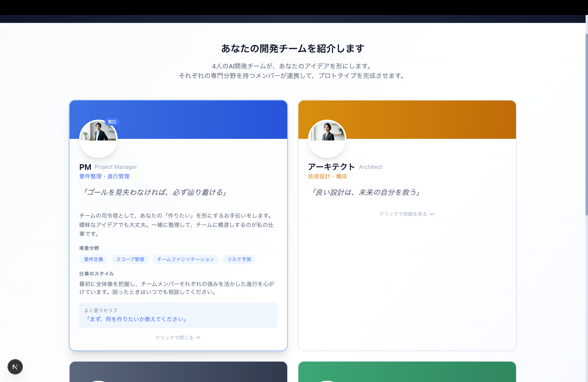Click the クリックで閉じる text
The height and width of the screenshot is (382, 588).
(174, 338)
